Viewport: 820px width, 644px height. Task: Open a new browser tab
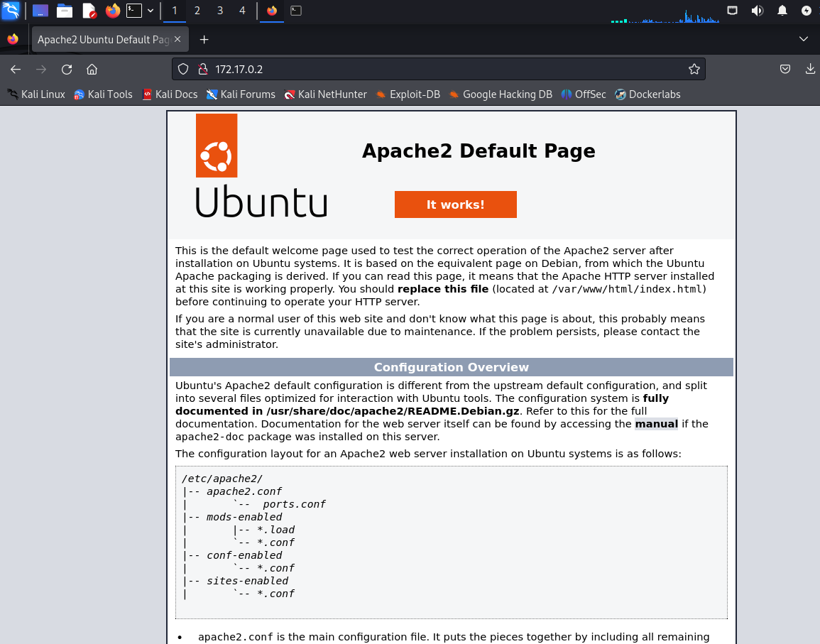coord(204,40)
